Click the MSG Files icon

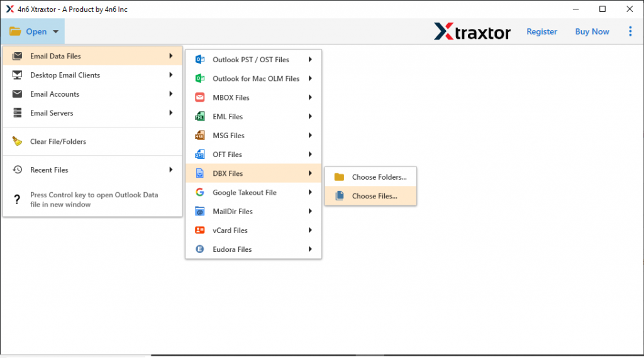coord(199,135)
